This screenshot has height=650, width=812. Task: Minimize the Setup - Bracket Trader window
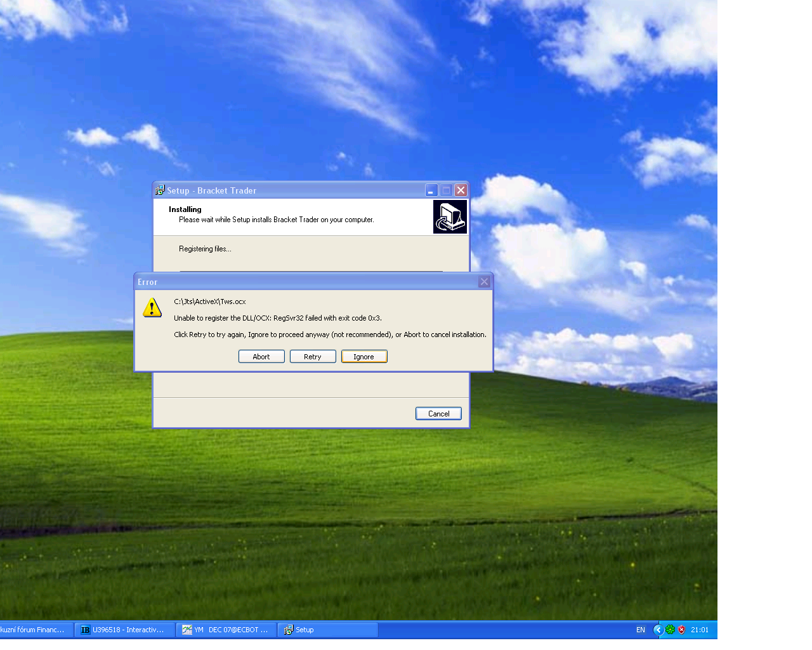[x=431, y=190]
